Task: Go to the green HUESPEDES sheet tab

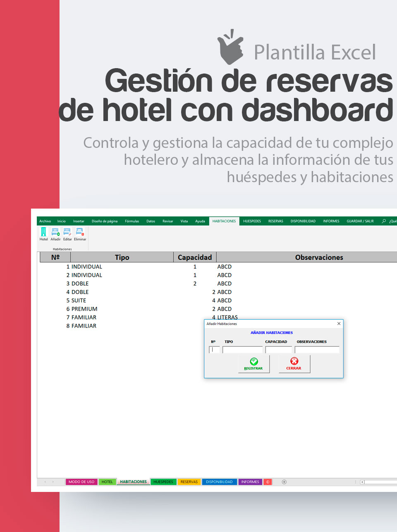Action: pyautogui.click(x=163, y=482)
